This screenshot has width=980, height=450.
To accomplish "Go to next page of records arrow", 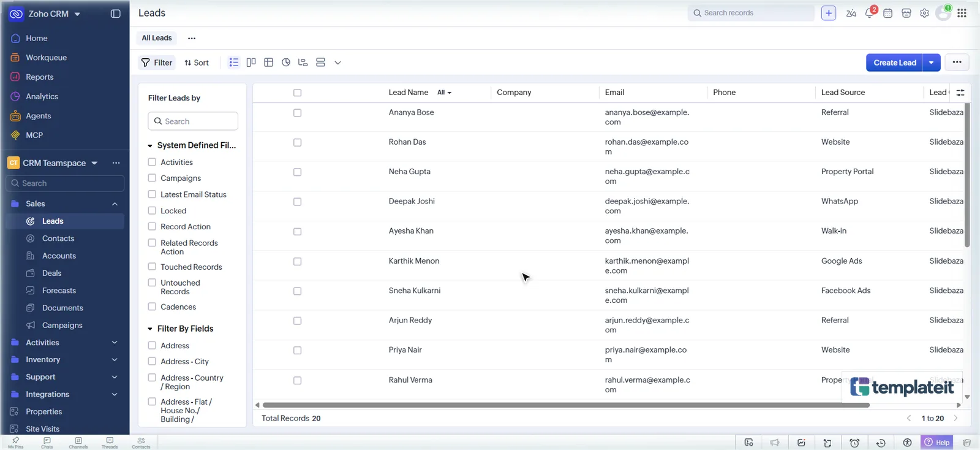I will pyautogui.click(x=956, y=419).
